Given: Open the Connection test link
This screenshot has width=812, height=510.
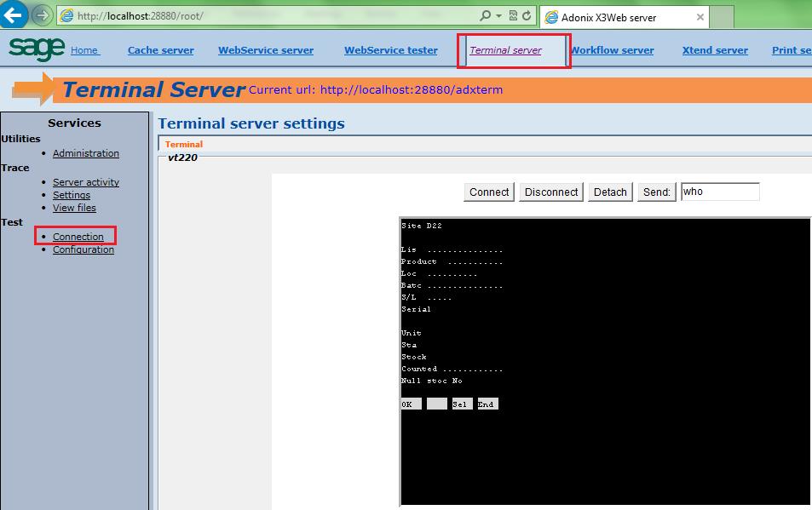Looking at the screenshot, I should click(x=78, y=237).
